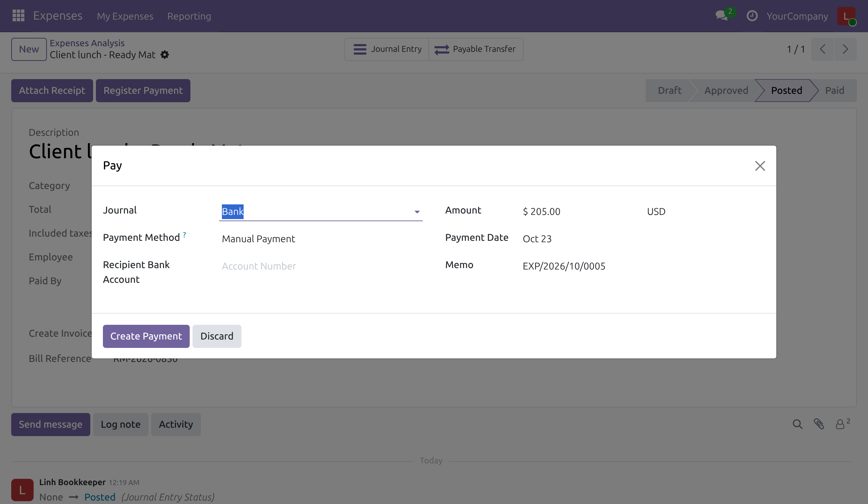The image size is (868, 504).
Task: Open the attachments paperclip icon
Action: pos(819,424)
